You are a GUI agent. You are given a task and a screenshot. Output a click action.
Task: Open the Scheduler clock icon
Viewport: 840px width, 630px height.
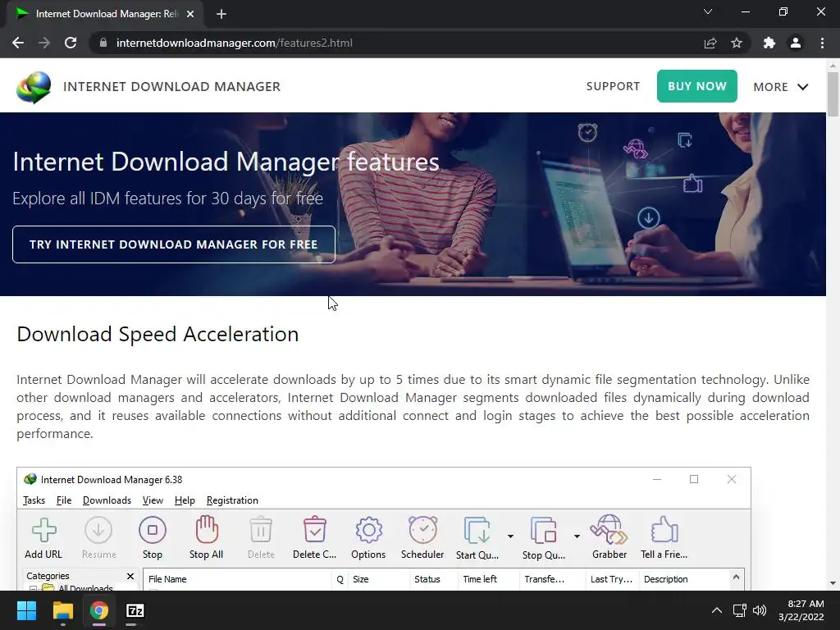point(422,538)
